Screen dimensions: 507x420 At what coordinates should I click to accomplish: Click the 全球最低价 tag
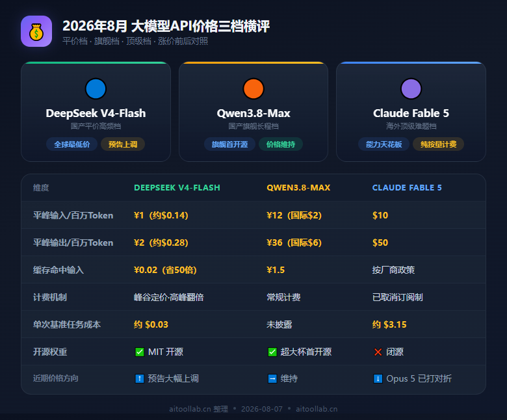(x=71, y=144)
